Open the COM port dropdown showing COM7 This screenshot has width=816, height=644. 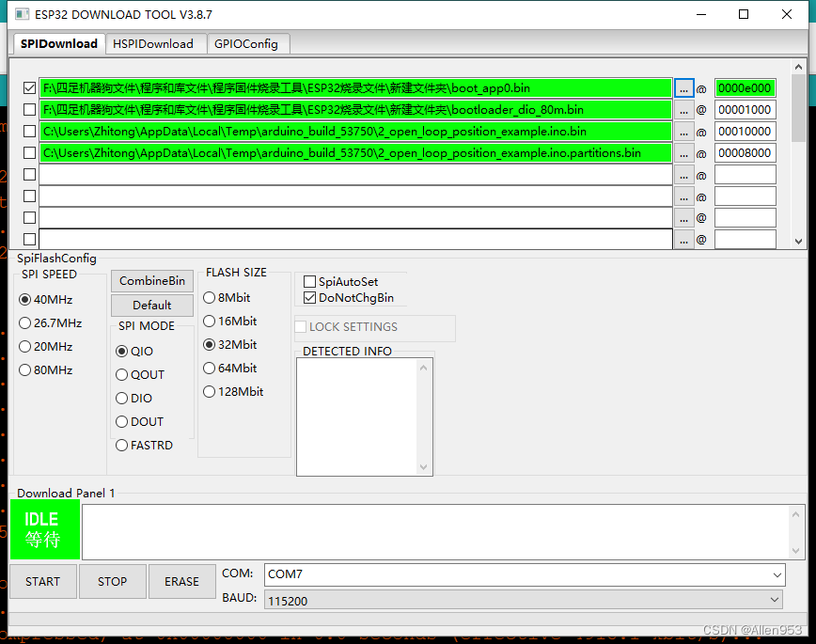[x=525, y=574]
